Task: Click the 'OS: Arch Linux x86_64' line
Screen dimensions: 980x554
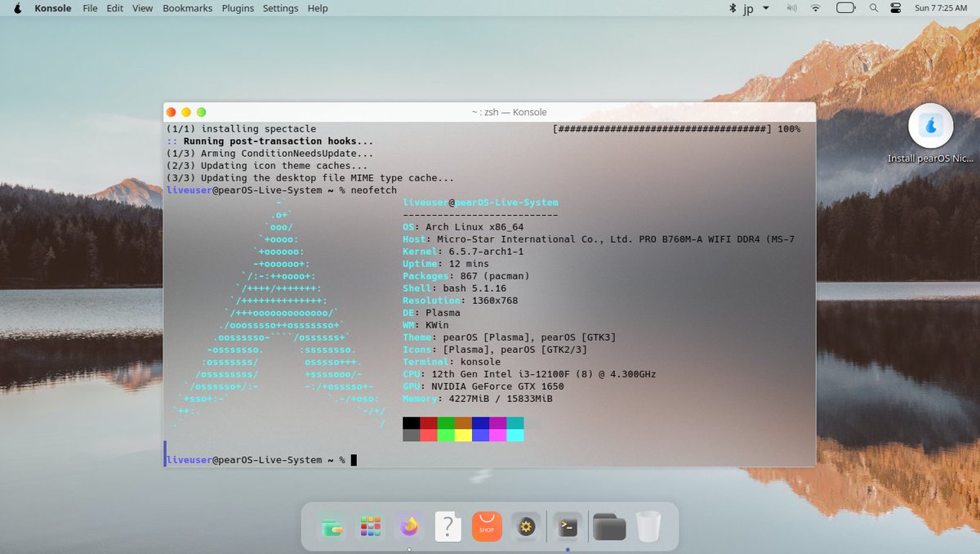Action: point(463,227)
